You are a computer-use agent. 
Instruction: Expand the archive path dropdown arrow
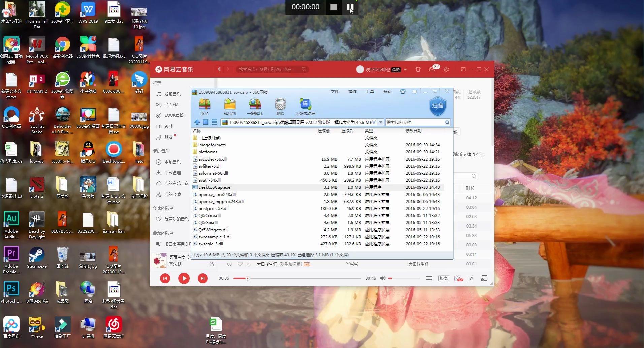pos(381,122)
